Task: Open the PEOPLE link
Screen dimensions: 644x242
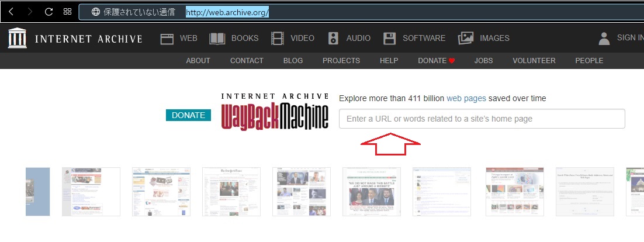Action: point(589,60)
